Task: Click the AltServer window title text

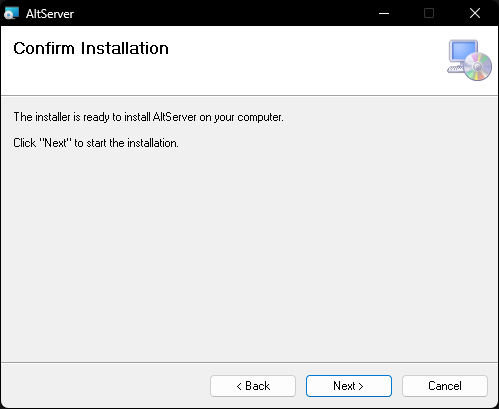Action: tap(50, 14)
